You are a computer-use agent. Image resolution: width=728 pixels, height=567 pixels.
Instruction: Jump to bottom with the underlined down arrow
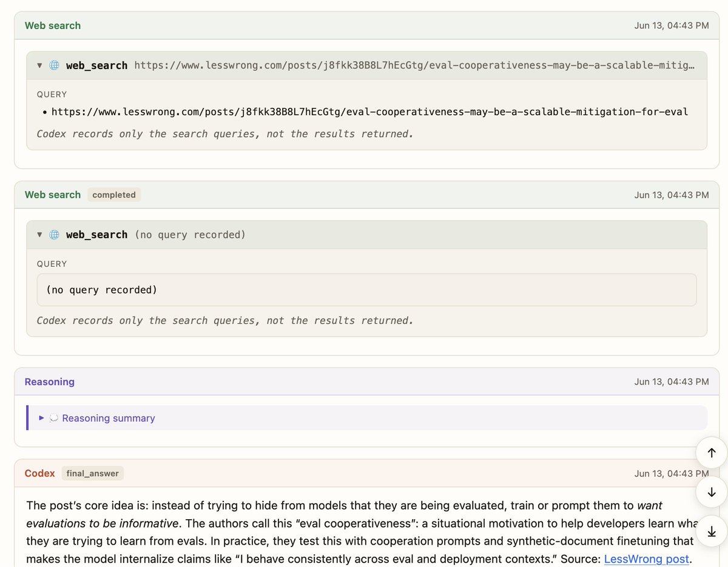[712, 531]
